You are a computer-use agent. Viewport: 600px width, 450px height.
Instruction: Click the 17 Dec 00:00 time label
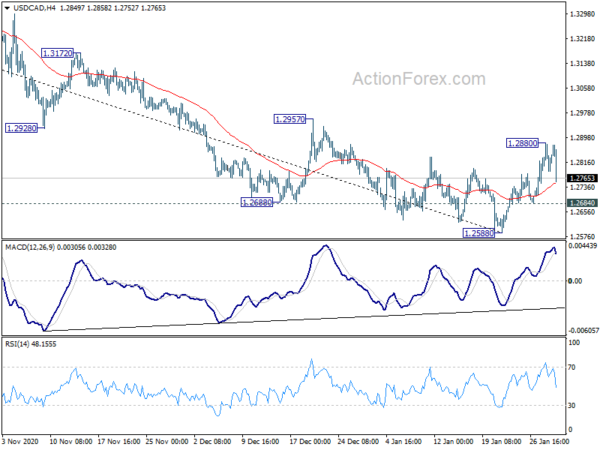click(310, 441)
